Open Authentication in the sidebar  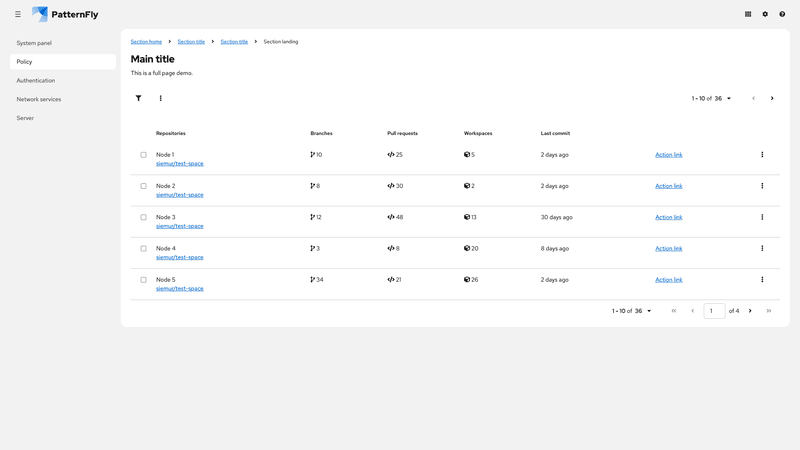click(x=36, y=80)
